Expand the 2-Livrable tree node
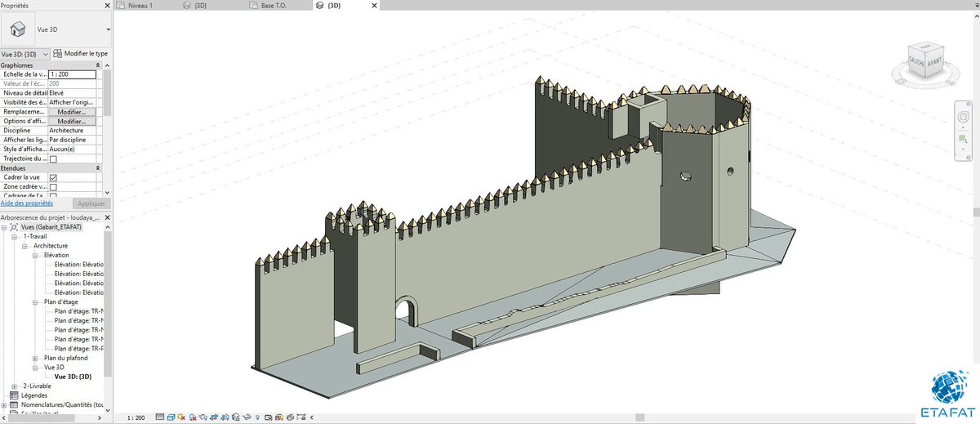Image resolution: width=980 pixels, height=424 pixels. [x=16, y=386]
